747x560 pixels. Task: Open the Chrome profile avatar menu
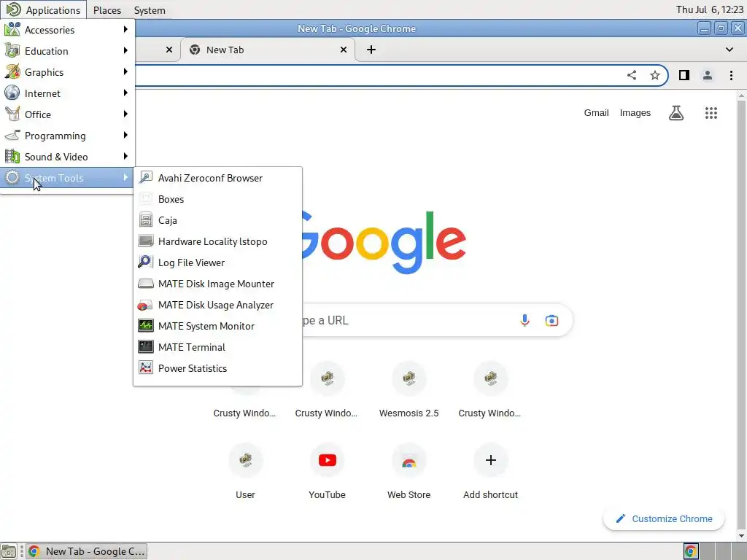pos(708,75)
